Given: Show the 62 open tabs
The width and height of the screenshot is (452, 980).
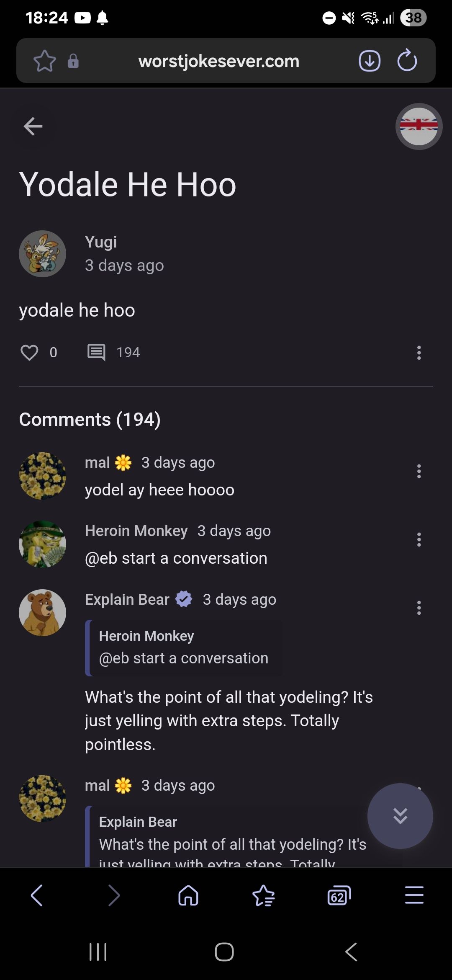Looking at the screenshot, I should pyautogui.click(x=339, y=896).
